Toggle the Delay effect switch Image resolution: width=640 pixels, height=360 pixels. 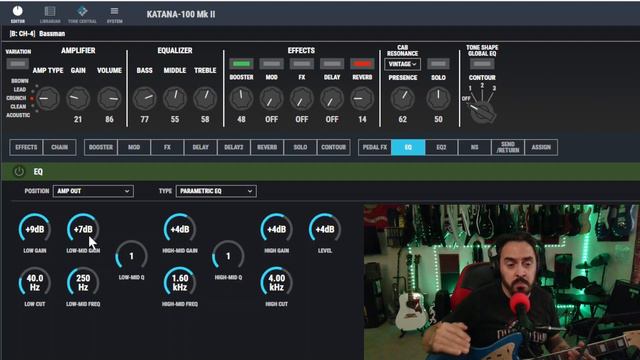tap(332, 64)
